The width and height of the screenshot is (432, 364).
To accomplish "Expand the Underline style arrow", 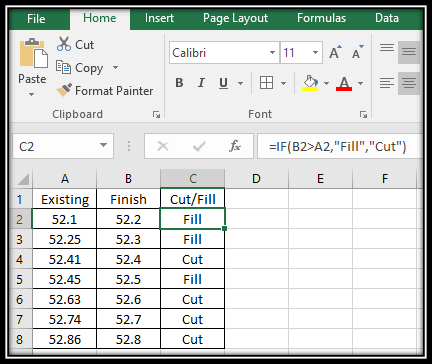I will coord(240,83).
